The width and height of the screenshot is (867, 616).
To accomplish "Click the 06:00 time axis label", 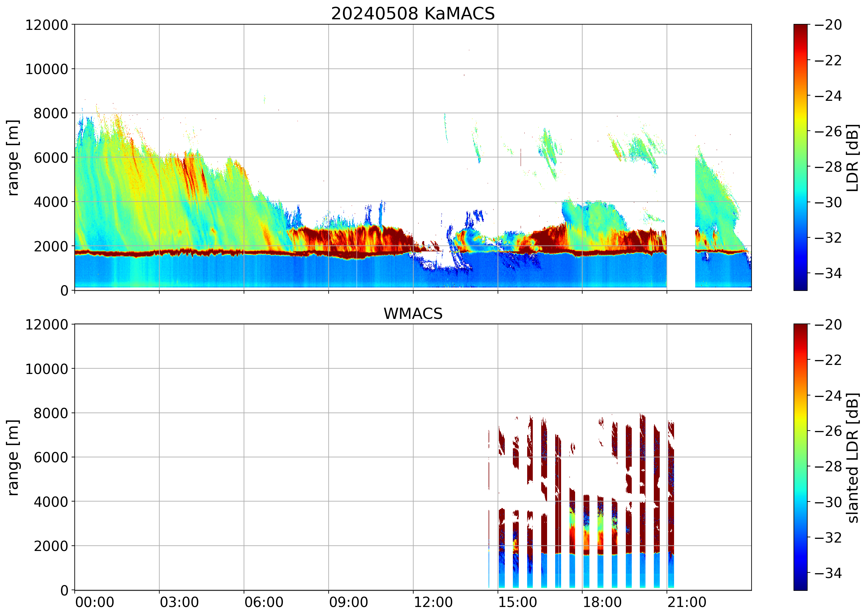I will point(264,602).
